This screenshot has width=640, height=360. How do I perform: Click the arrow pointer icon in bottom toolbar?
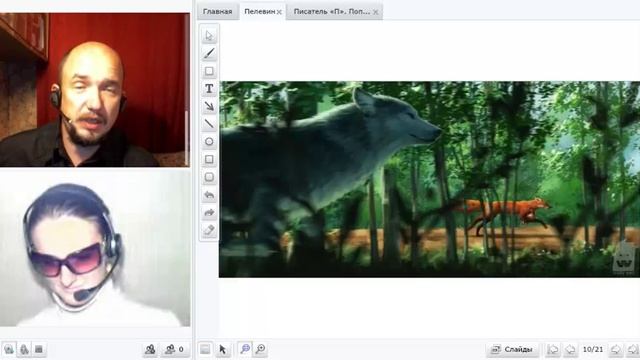(x=222, y=349)
